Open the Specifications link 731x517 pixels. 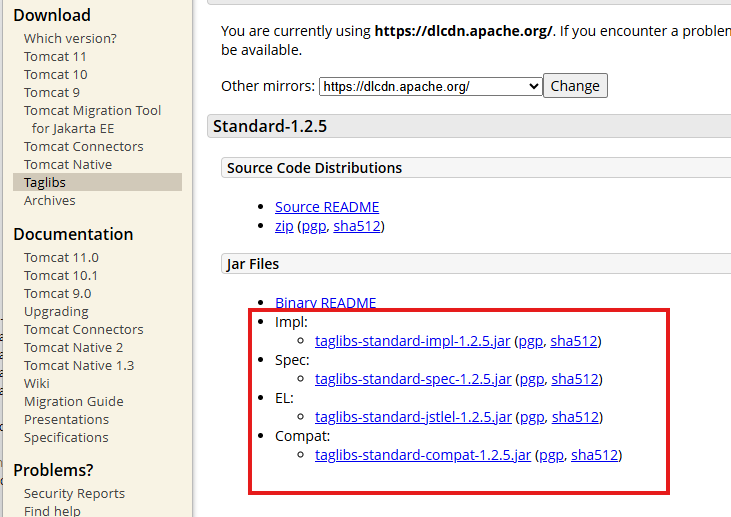pyautogui.click(x=66, y=438)
